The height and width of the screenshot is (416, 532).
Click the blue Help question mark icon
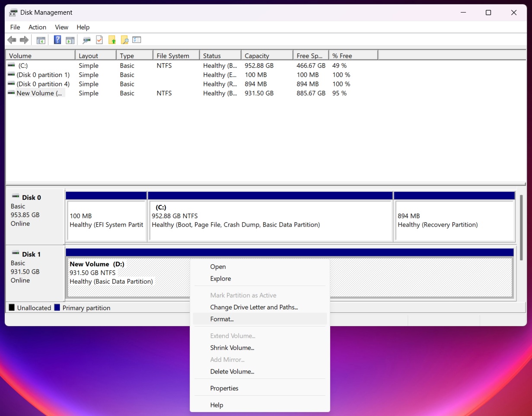[57, 40]
